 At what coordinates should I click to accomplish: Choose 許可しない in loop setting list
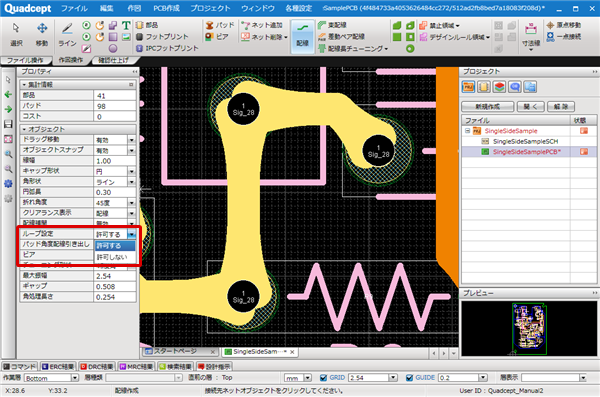coord(115,257)
